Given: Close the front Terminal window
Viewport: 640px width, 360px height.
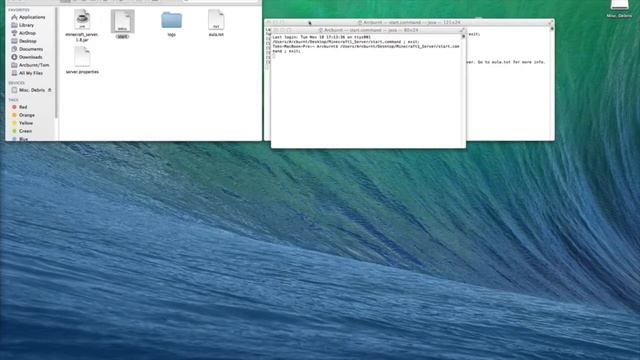Looking at the screenshot, I should pos(275,30).
